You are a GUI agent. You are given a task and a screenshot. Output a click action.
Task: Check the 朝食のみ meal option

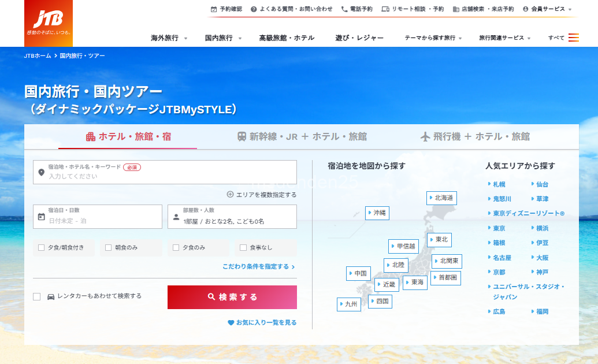(x=108, y=248)
